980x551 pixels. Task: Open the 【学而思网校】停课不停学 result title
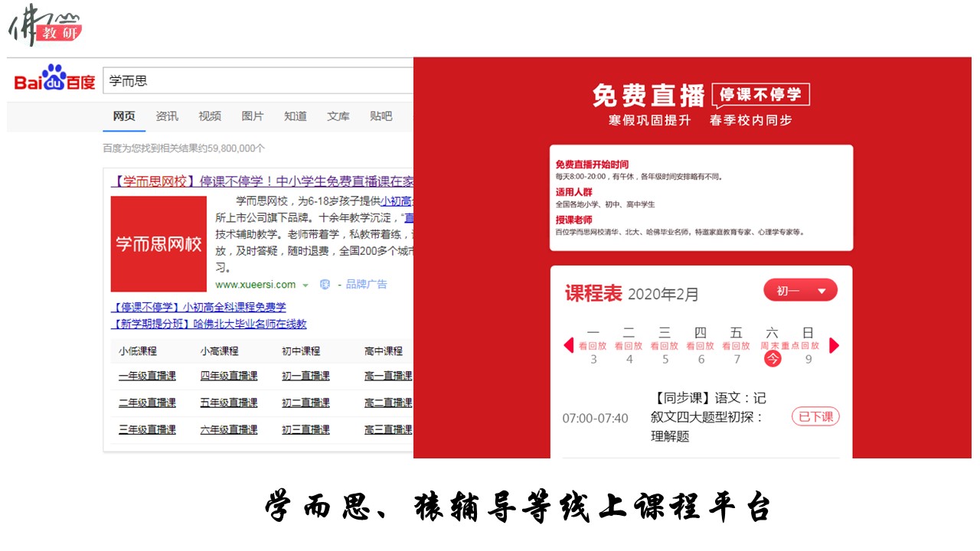coord(262,181)
